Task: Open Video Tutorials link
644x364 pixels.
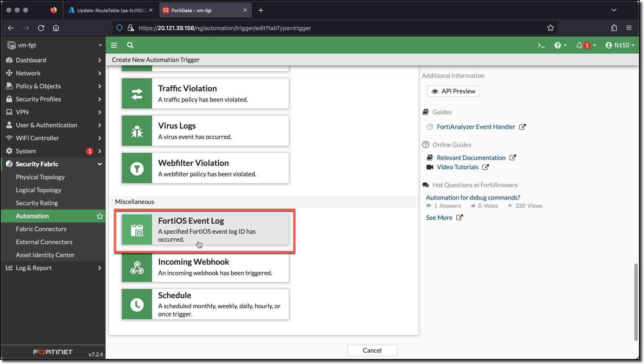Action: 458,167
